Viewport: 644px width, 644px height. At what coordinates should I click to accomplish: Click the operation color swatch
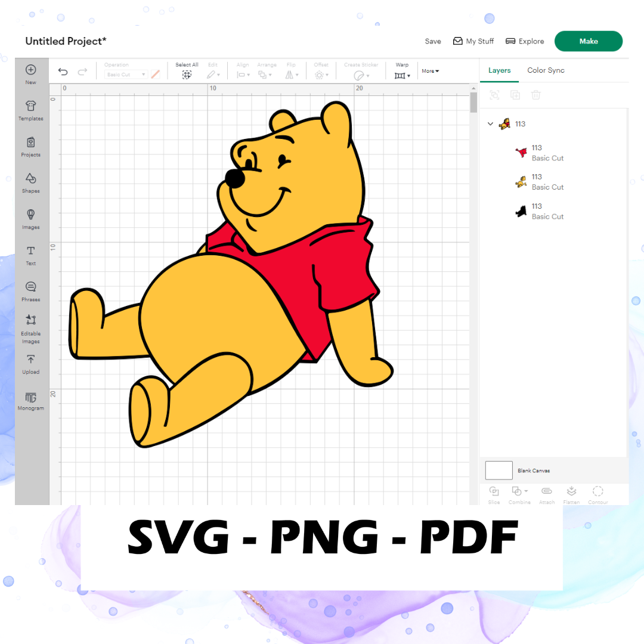point(155,75)
